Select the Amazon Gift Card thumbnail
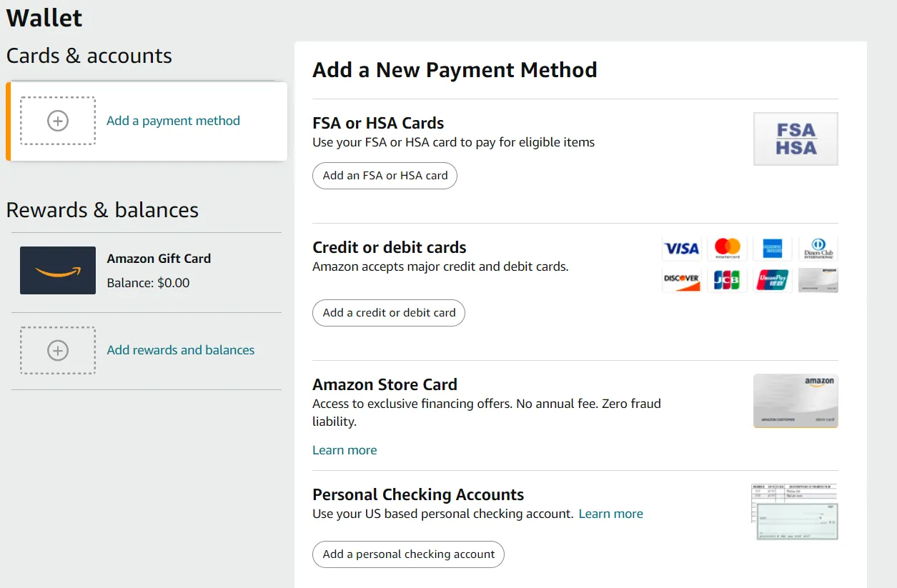 (58, 270)
